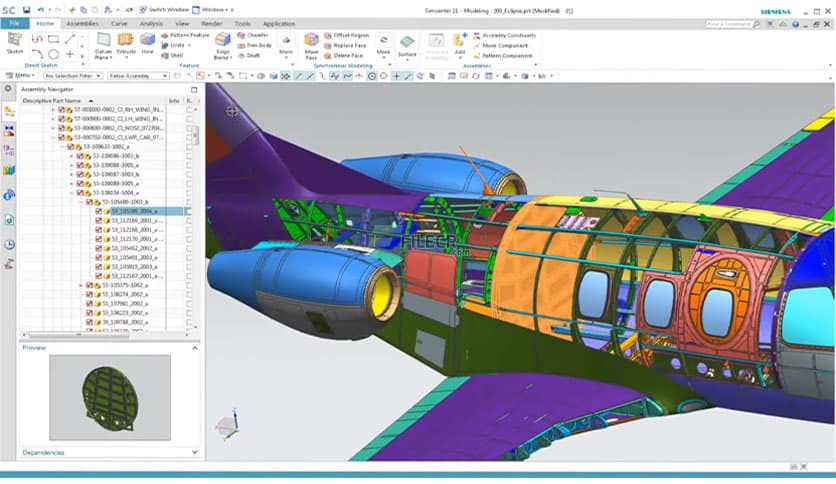Expand the Synchronous Modeling More dropdown
836x484 pixels.
383,45
